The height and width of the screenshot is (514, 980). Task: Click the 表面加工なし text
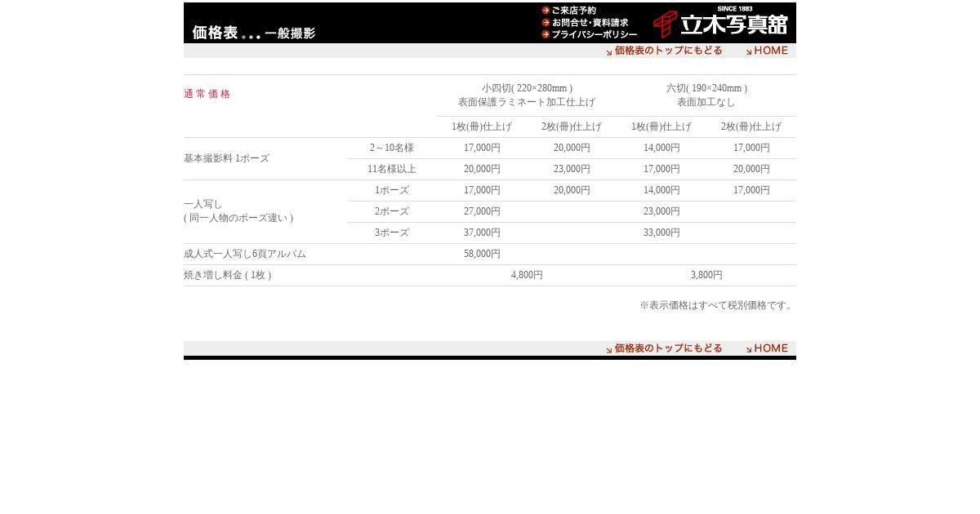pos(706,102)
